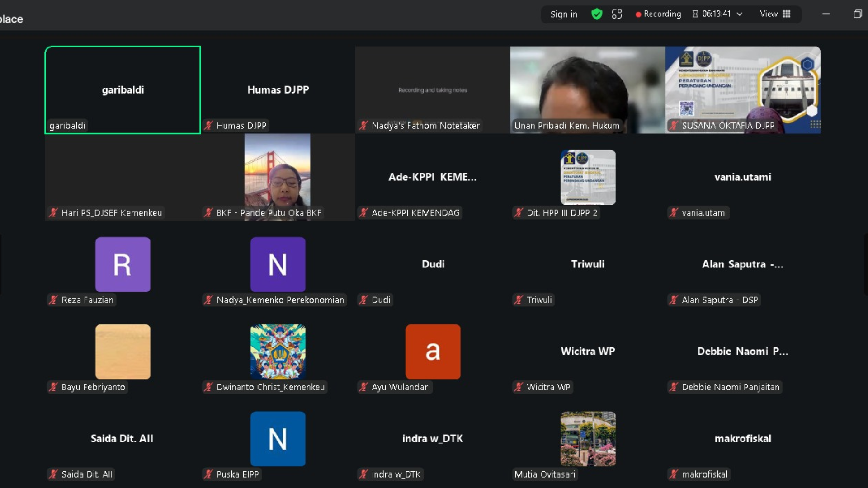Restore down the meeting window
This screenshot has height=488, width=868.
tap(858, 14)
